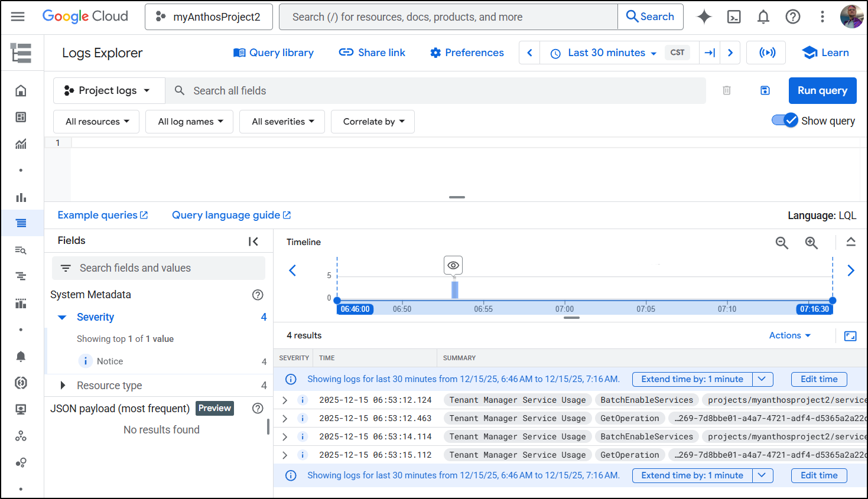
Task: Open the Google Cloud navigation menu
Action: (x=18, y=17)
